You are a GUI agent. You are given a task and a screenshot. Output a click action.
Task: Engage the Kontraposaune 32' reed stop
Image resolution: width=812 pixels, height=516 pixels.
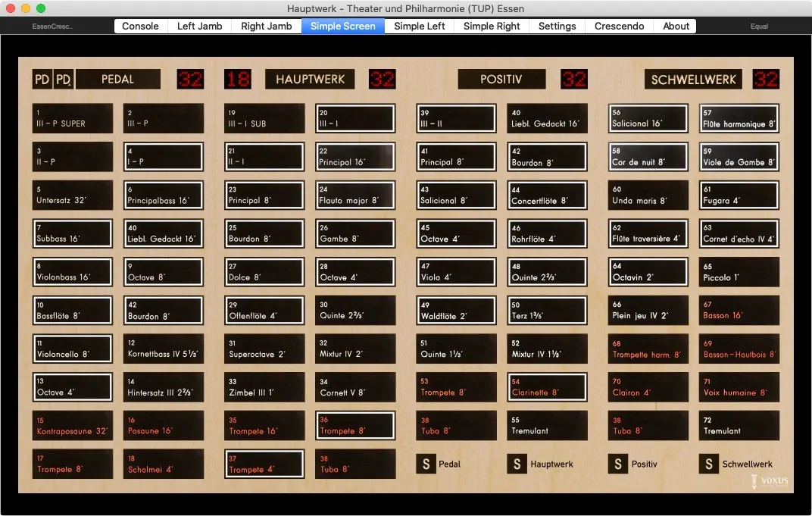(x=73, y=426)
